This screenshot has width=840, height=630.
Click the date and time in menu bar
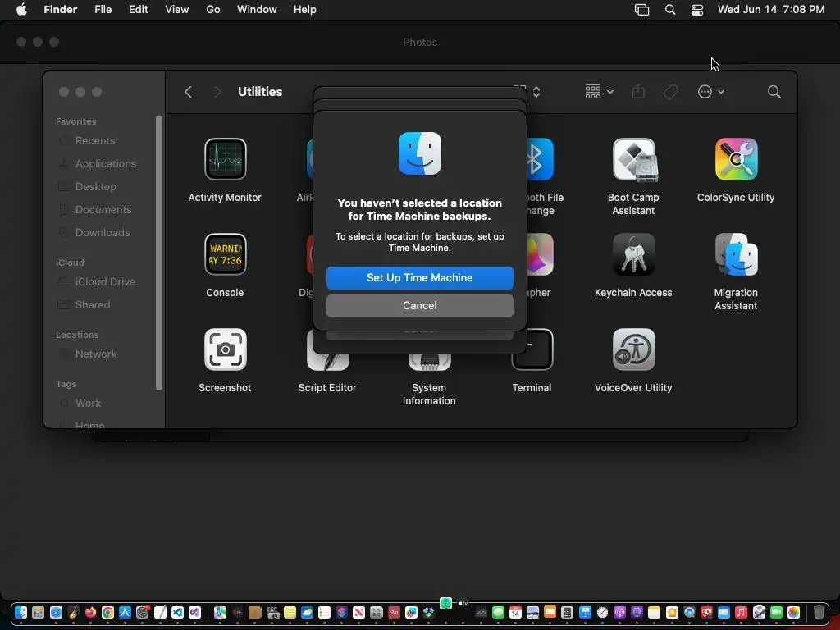[x=771, y=10]
